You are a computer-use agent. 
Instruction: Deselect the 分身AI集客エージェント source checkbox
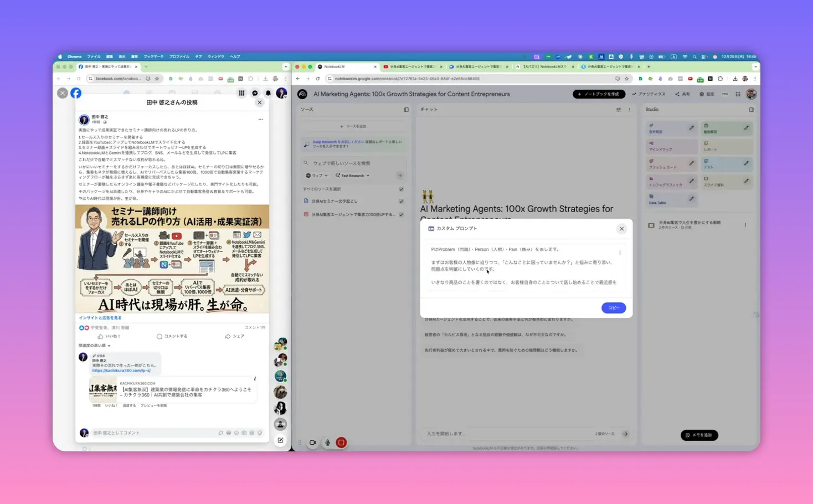tap(400, 215)
